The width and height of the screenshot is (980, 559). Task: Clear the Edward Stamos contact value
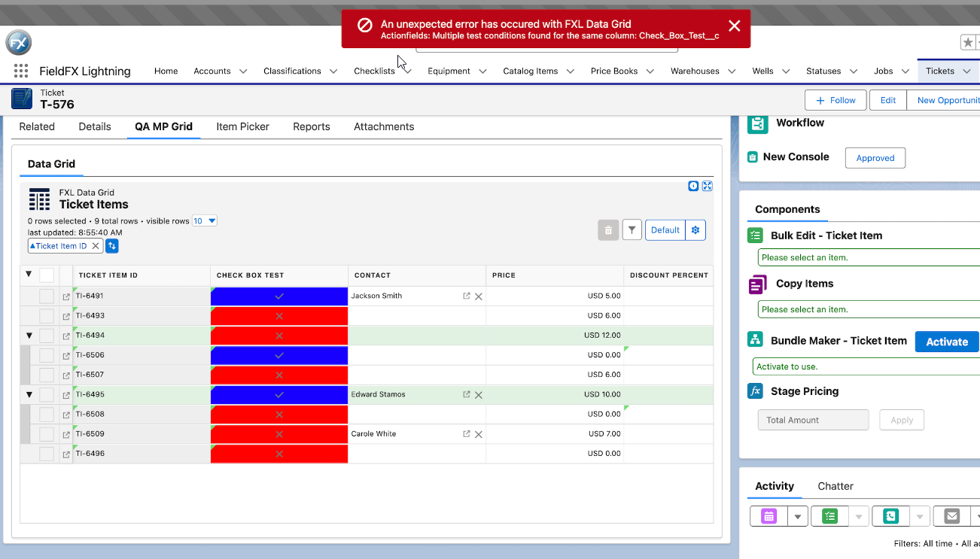click(x=479, y=395)
